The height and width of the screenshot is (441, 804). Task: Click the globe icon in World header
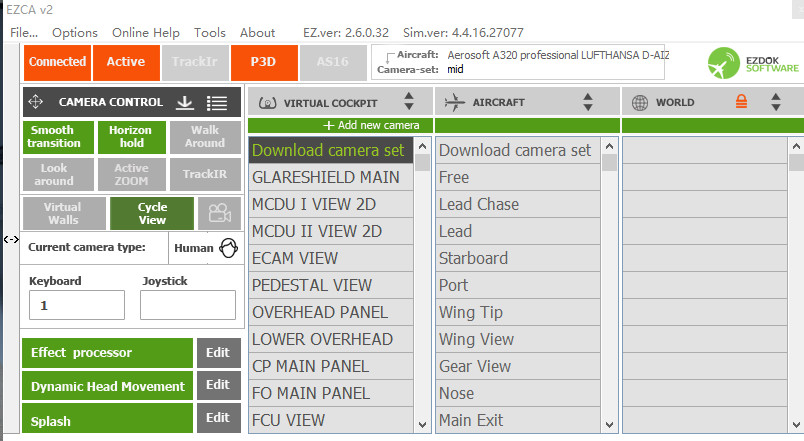(640, 102)
